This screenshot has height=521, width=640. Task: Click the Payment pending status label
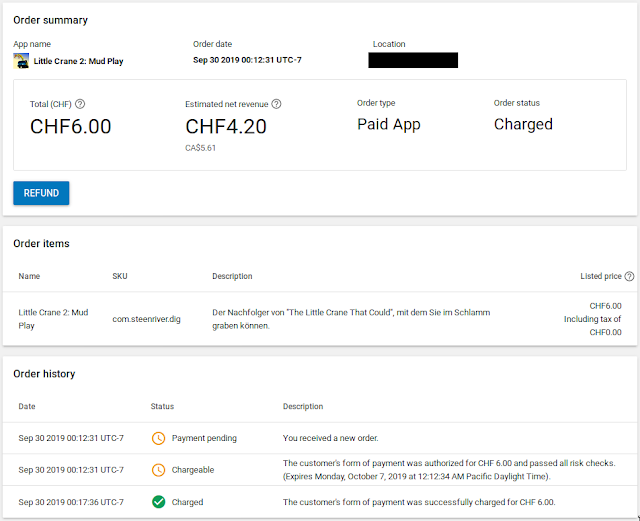pos(204,438)
